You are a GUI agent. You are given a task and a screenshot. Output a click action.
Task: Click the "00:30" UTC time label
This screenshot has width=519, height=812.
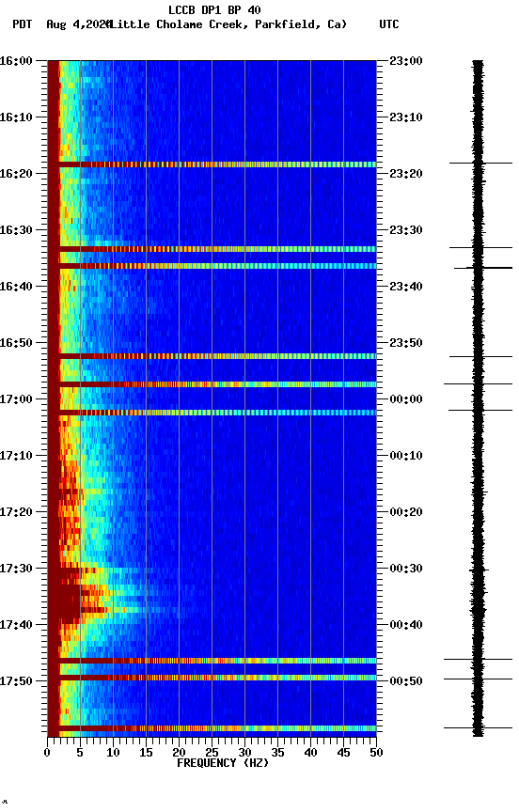coord(406,569)
